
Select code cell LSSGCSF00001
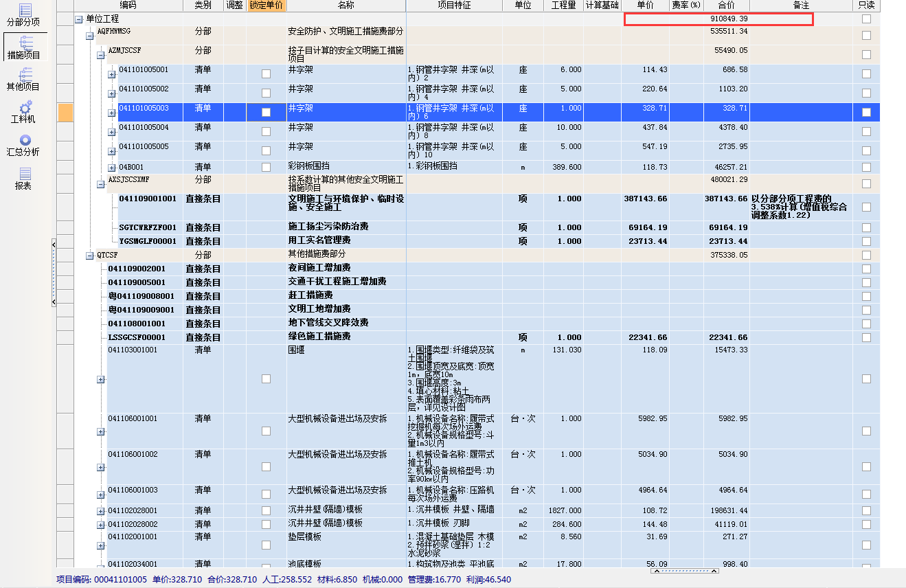pyautogui.click(x=137, y=337)
